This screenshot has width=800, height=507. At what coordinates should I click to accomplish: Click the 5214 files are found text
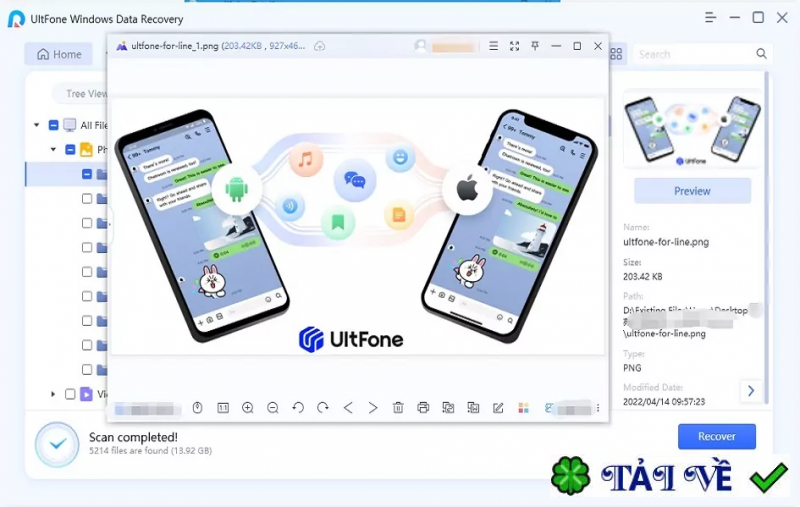(151, 451)
